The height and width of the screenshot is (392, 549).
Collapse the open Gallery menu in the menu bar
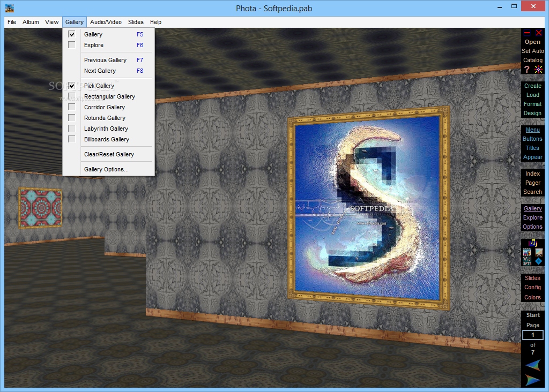pyautogui.click(x=74, y=22)
